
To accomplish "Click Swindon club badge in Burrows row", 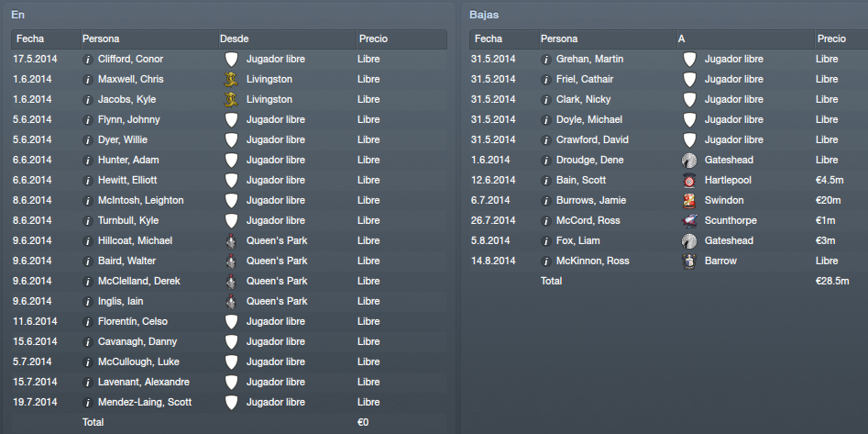I will pyautogui.click(x=689, y=201).
